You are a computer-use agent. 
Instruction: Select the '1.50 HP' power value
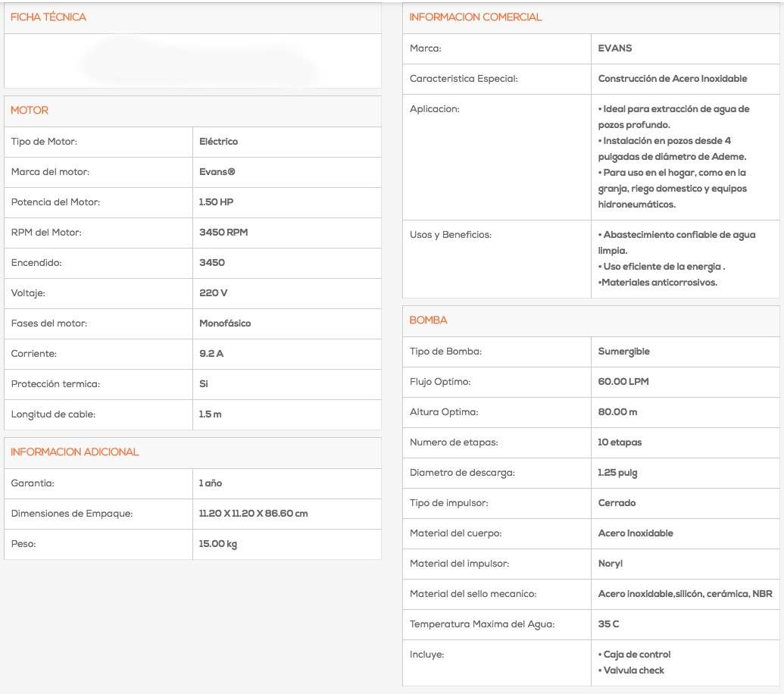(216, 202)
